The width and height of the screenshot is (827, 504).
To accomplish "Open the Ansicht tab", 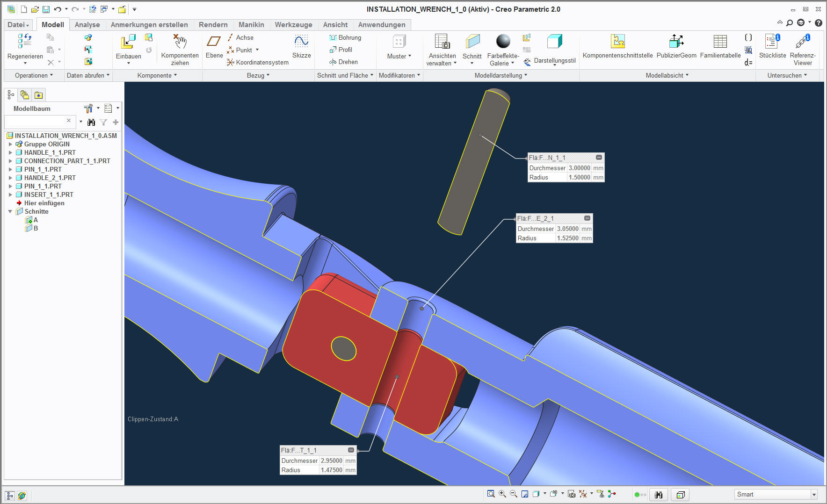I will coord(335,25).
